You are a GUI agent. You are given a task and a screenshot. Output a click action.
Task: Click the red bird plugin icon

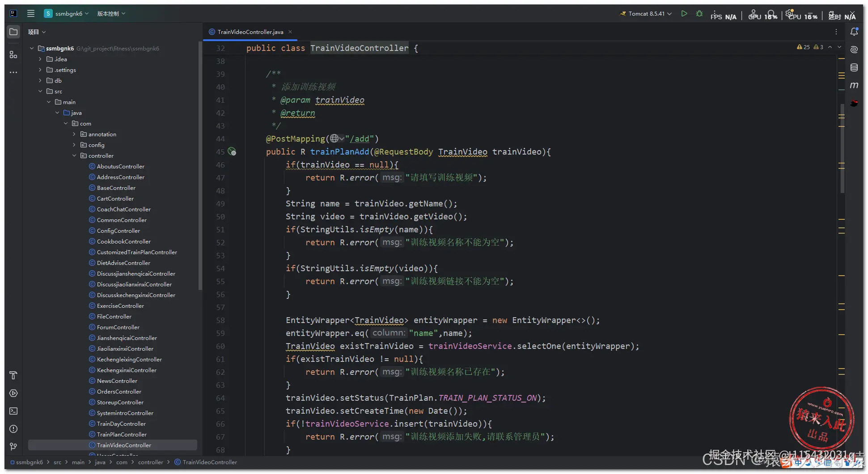coord(854,103)
